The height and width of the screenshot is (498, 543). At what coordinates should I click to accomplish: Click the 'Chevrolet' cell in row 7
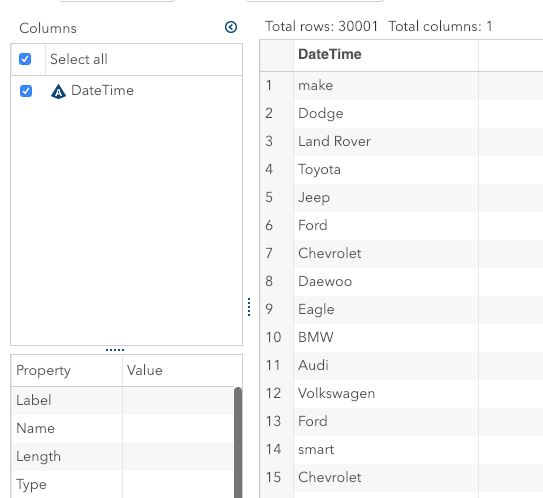[386, 254]
